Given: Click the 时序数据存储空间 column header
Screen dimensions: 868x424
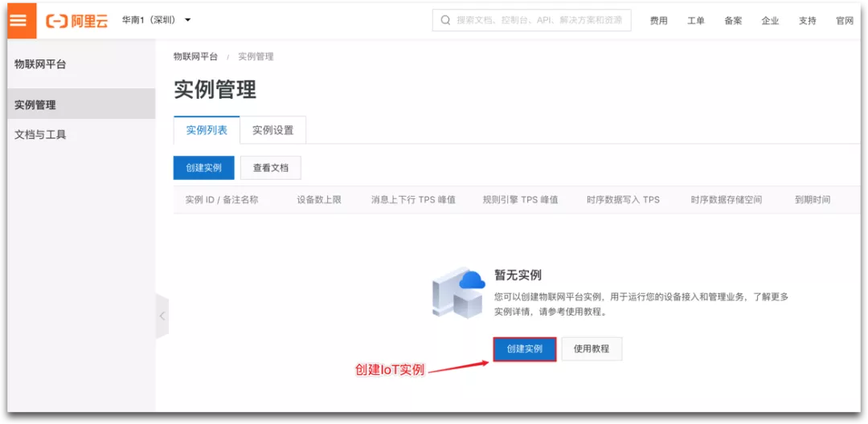Looking at the screenshot, I should [x=727, y=200].
